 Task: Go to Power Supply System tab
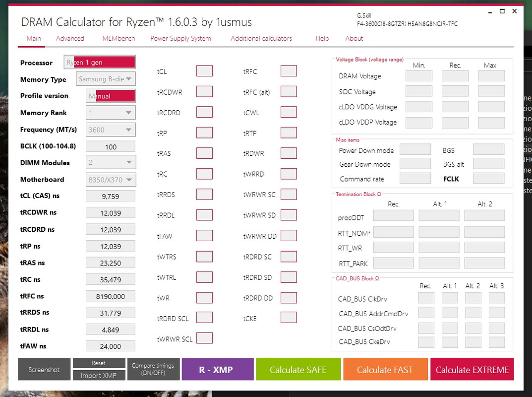(x=180, y=38)
